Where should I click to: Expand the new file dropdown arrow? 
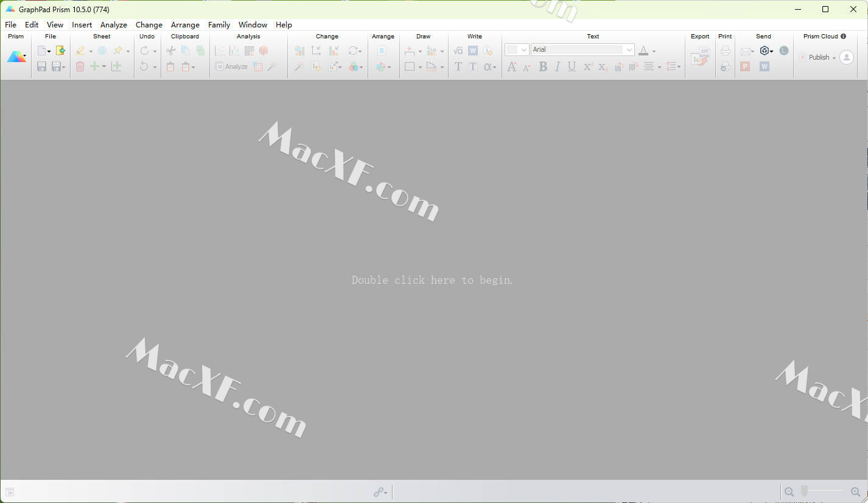pos(49,52)
